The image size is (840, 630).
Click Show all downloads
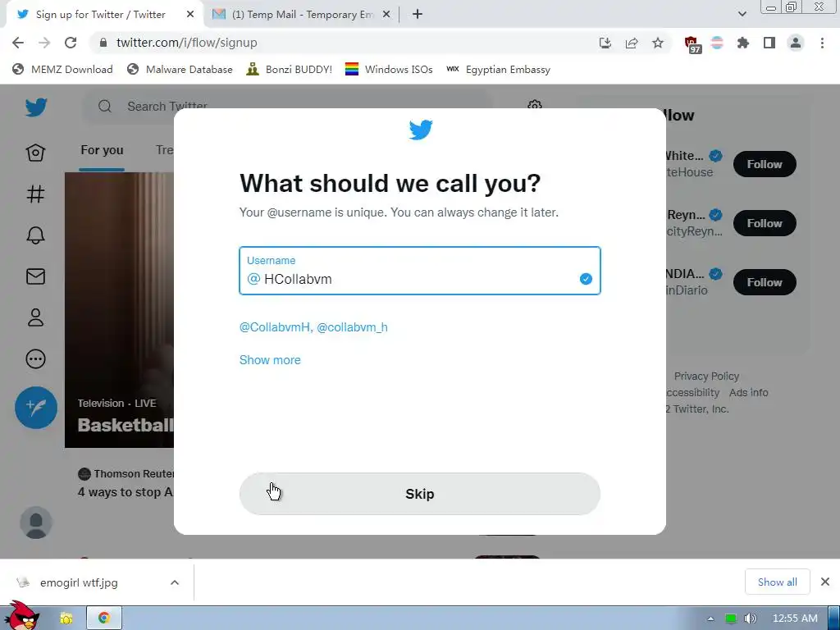point(777,582)
